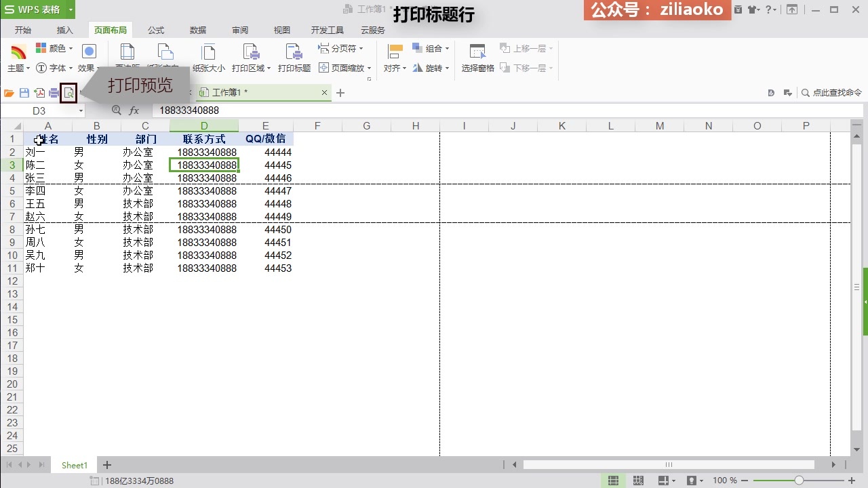Viewport: 868px width, 488px height.
Task: Open the 字体 theme fonts menu
Action: coord(54,68)
